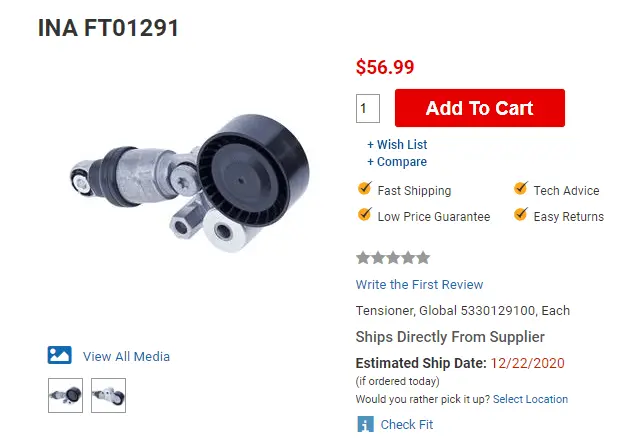Viewport: 640px width, 441px height.
Task: Add the tensioner to the cart
Action: click(x=480, y=108)
